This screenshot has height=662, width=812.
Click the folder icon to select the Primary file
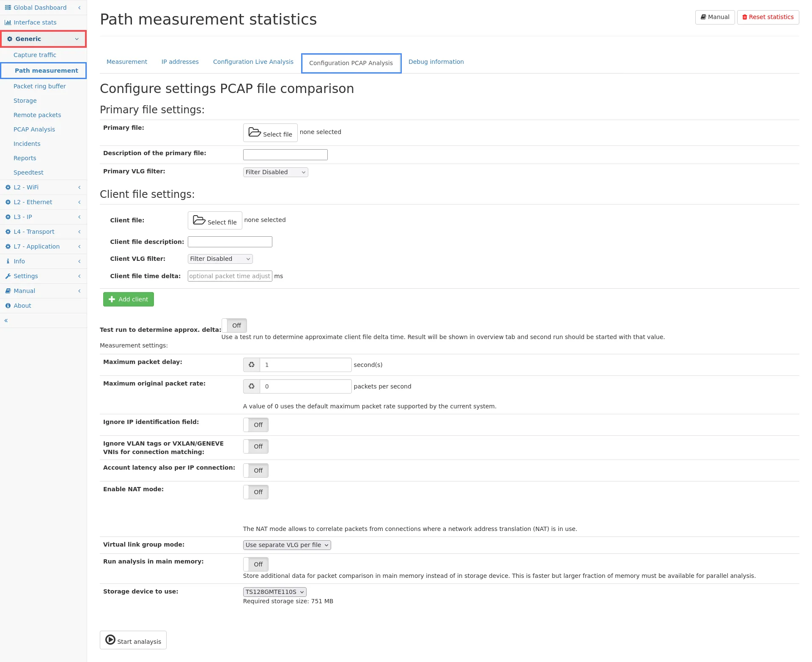[x=255, y=132]
